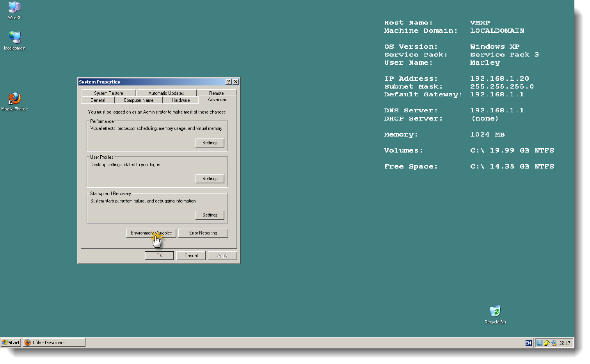The height and width of the screenshot is (364, 590).
Task: Click the EN language indicator in the taskbar
Action: click(528, 343)
